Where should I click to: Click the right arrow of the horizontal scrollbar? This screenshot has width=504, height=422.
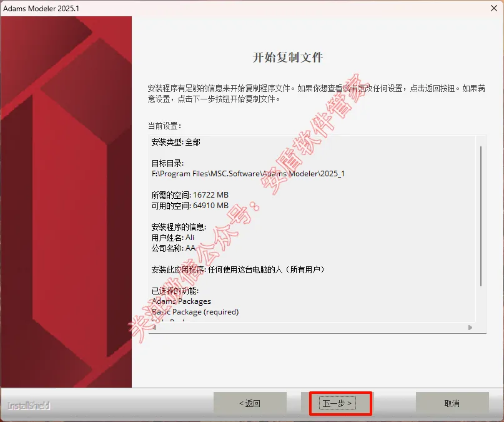(470, 328)
